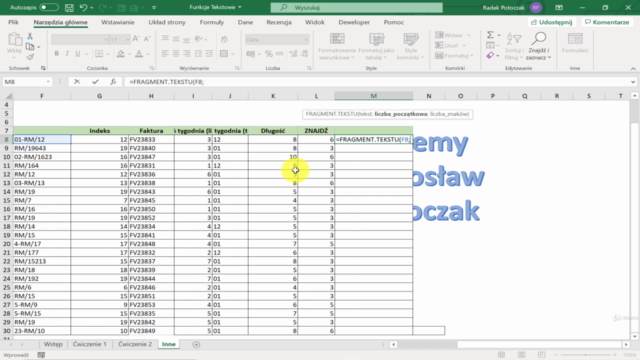This screenshot has height=360, width=640.
Task: Open the Pomoc tab
Action: [x=393, y=22]
